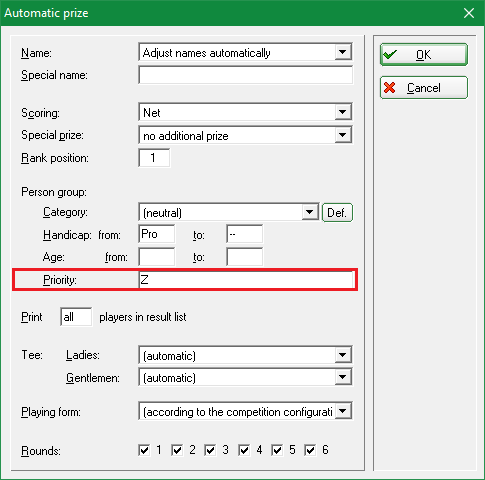Expand the Category dropdown showing (neutral)
Screen dimensions: 485x480
[x=310, y=212]
